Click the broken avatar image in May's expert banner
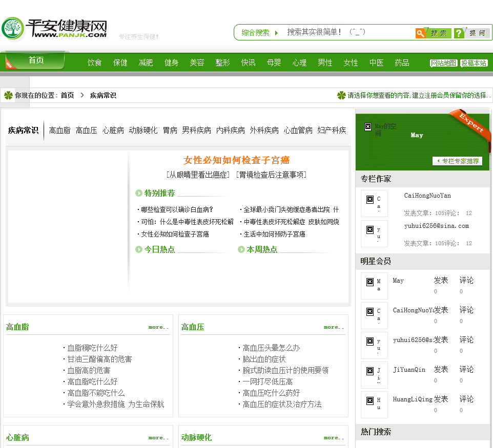Viewport: 493px width, 448px height. [x=368, y=126]
